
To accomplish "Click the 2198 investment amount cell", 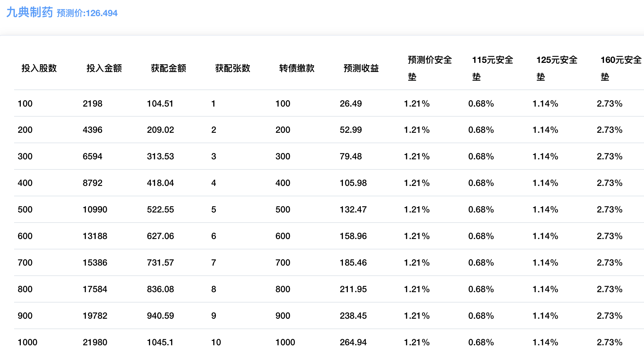I will pos(92,104).
